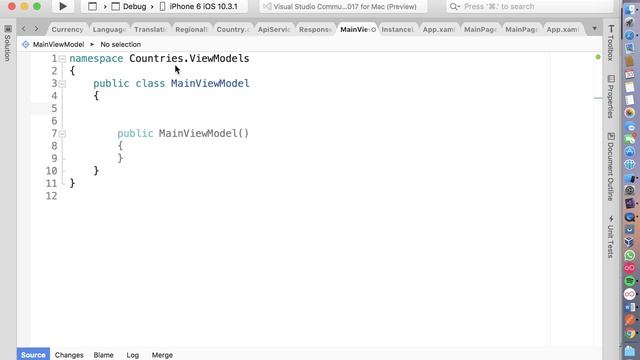Switch to the Currency tab
This screenshot has width=640, height=360.
pos(67,29)
